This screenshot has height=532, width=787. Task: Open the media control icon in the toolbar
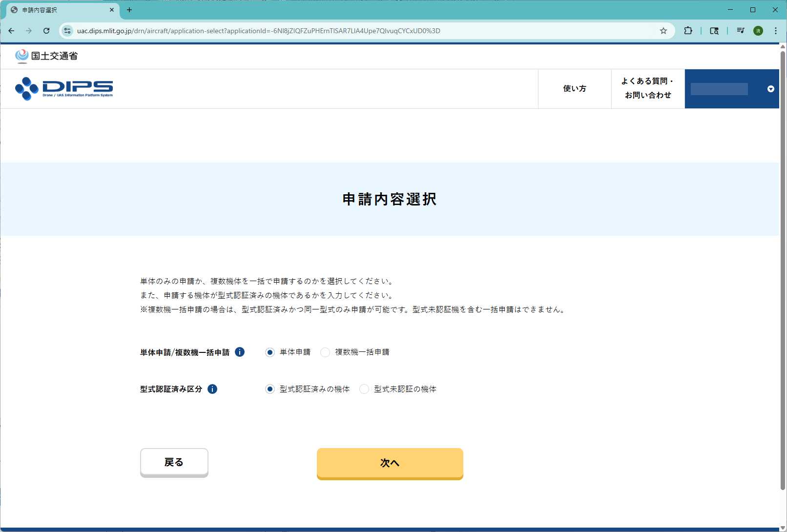(741, 31)
